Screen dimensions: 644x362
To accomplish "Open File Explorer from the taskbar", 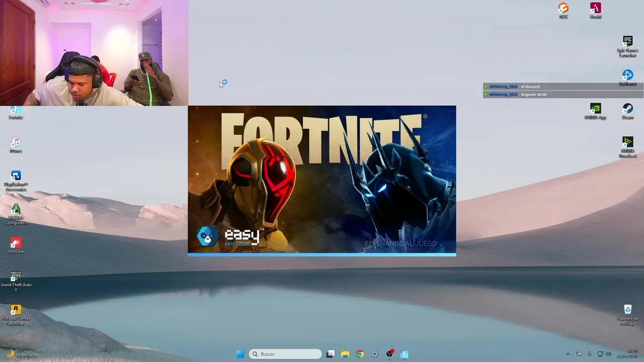I will 345,354.
